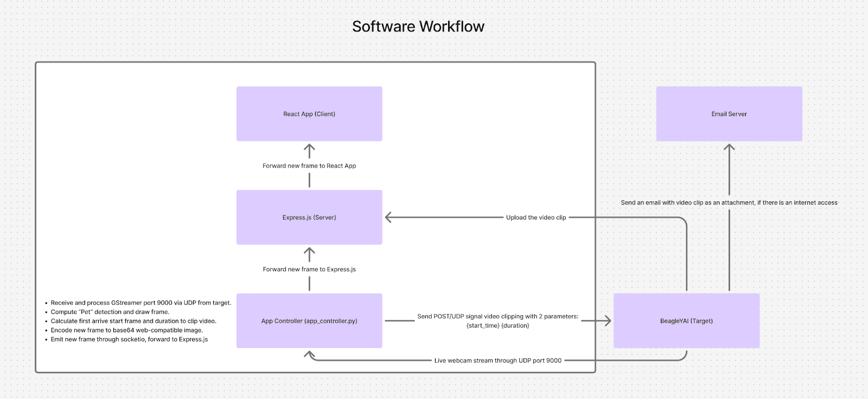Select the Software Workflow title text

(418, 27)
